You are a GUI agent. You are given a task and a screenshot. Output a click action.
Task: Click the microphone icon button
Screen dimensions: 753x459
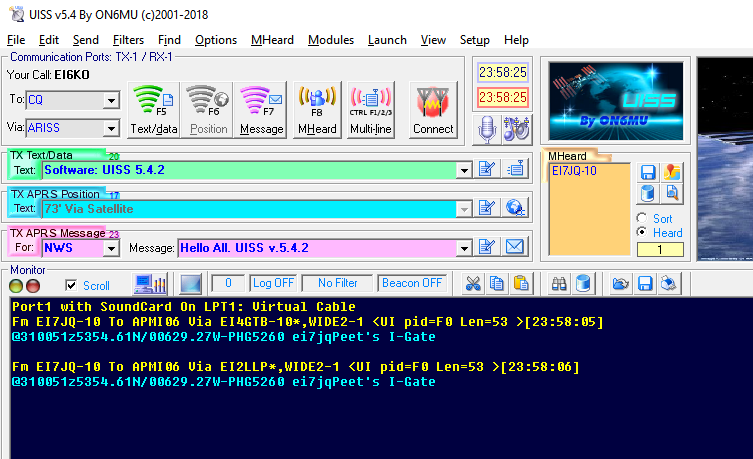coord(486,130)
